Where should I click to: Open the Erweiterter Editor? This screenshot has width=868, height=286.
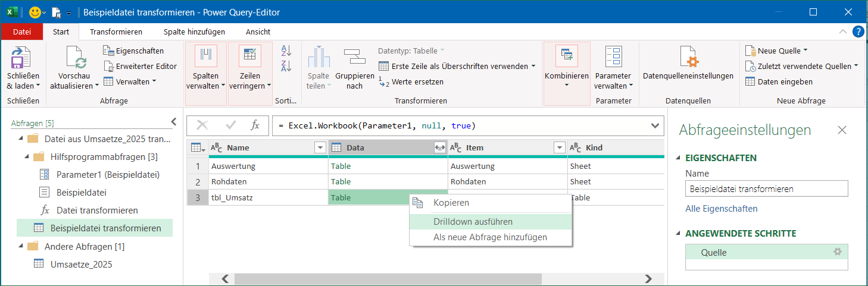click(x=139, y=66)
